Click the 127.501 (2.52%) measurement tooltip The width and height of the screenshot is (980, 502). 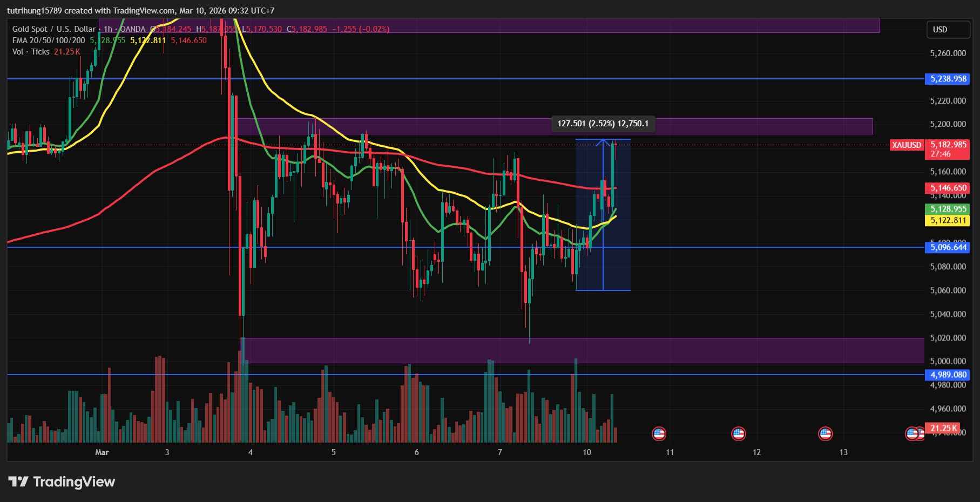tap(603, 124)
